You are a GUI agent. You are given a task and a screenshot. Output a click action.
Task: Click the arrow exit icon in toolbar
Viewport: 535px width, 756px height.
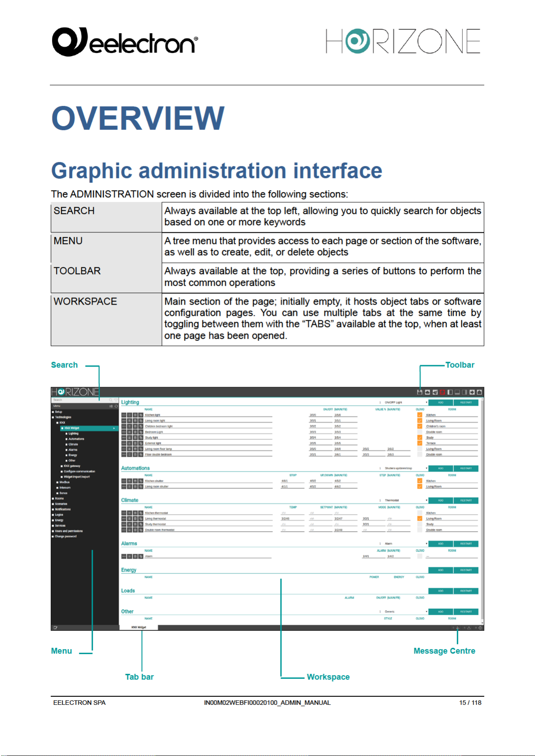(472, 392)
